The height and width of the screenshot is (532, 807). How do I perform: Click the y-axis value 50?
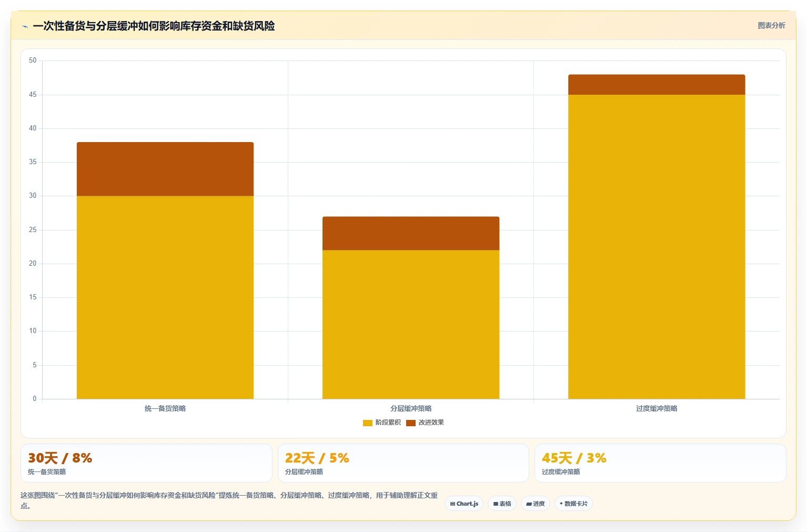pyautogui.click(x=33, y=61)
